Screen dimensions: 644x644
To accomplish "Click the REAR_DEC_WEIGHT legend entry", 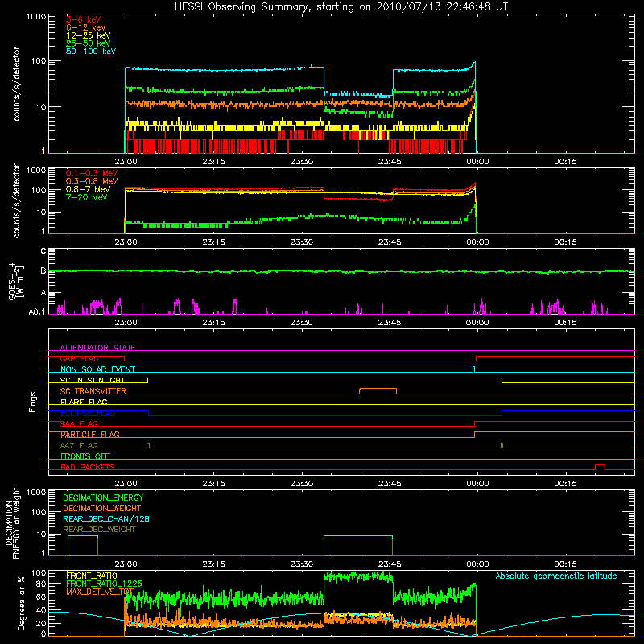I will (99, 530).
